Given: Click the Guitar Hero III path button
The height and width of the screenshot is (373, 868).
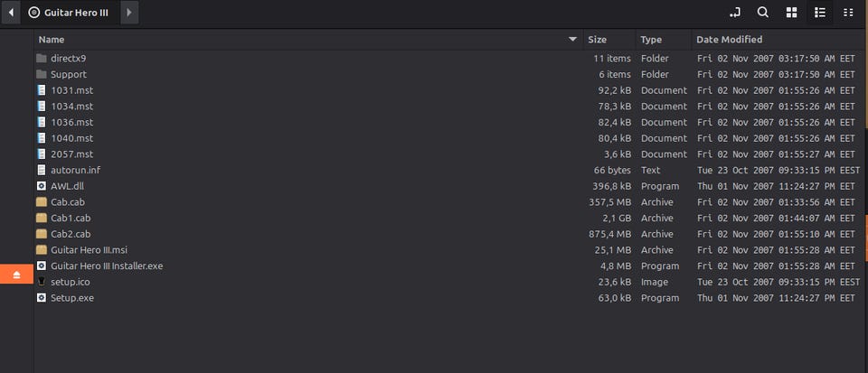Looking at the screenshot, I should pos(70,12).
